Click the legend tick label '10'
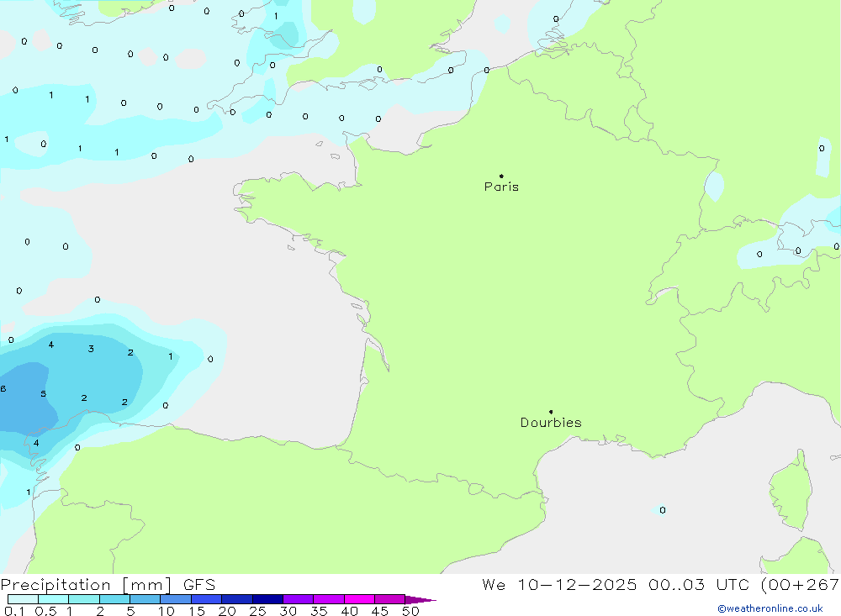Screen dimensions: 841x616 (x=167, y=611)
